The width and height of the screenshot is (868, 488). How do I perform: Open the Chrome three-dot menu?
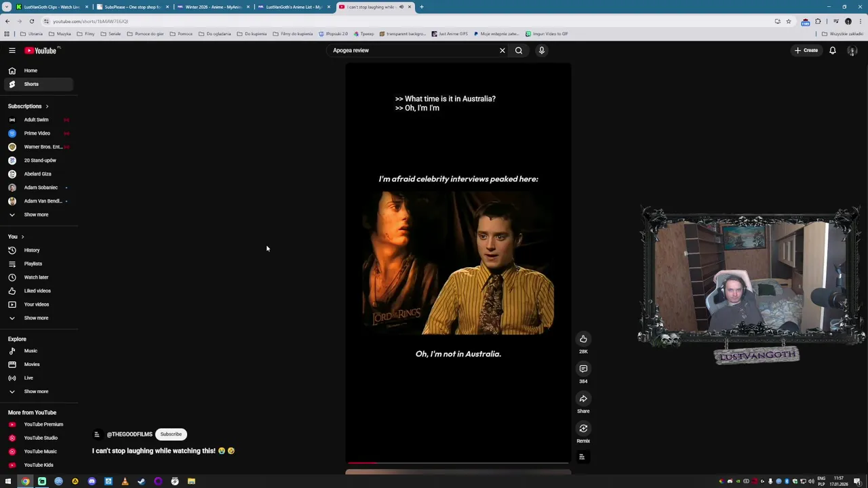click(x=860, y=21)
